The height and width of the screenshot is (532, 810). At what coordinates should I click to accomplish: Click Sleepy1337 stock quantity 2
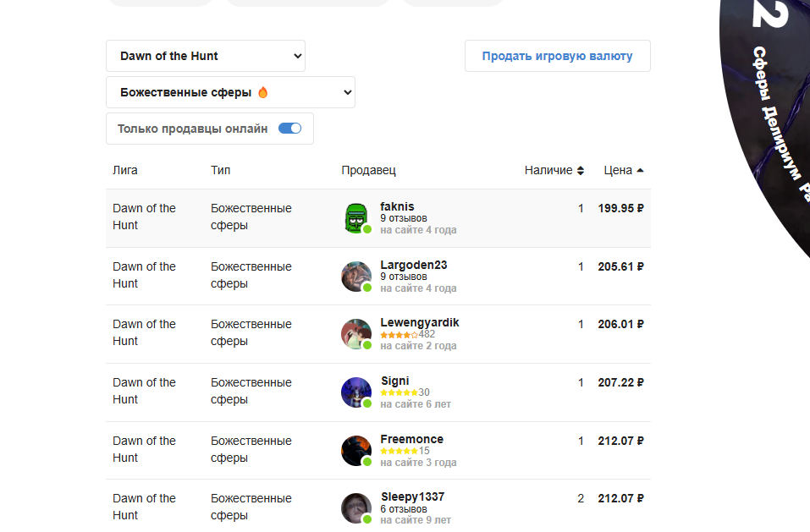click(x=581, y=498)
